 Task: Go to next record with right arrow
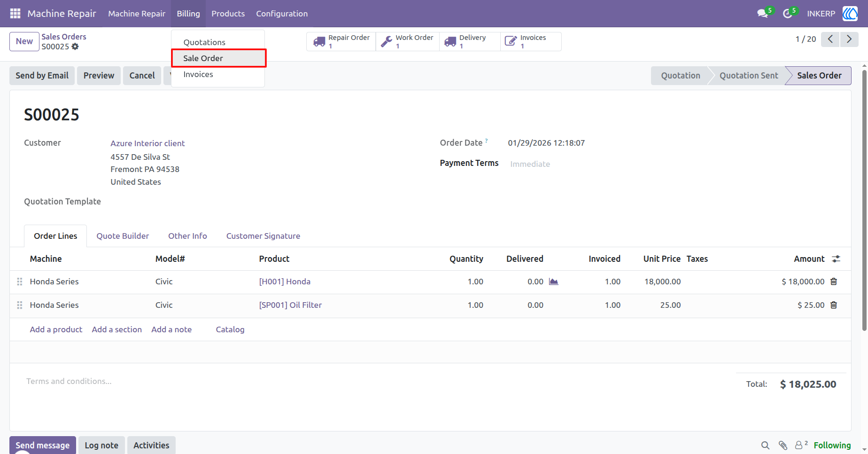(849, 39)
